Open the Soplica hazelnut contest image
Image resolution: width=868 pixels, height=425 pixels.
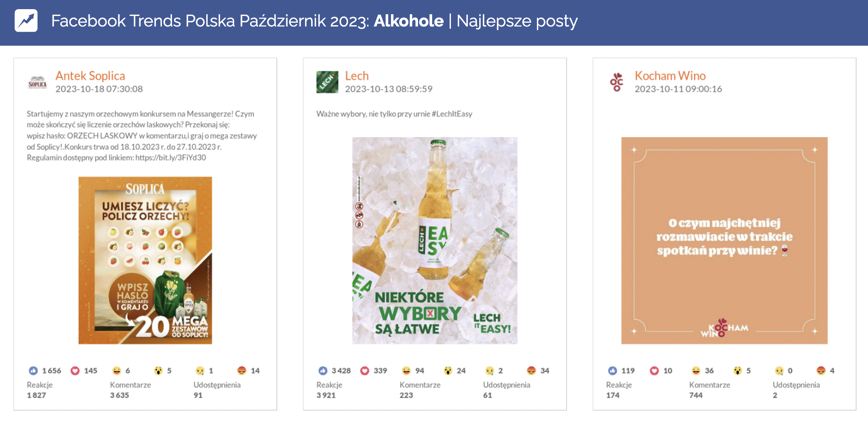point(145,260)
